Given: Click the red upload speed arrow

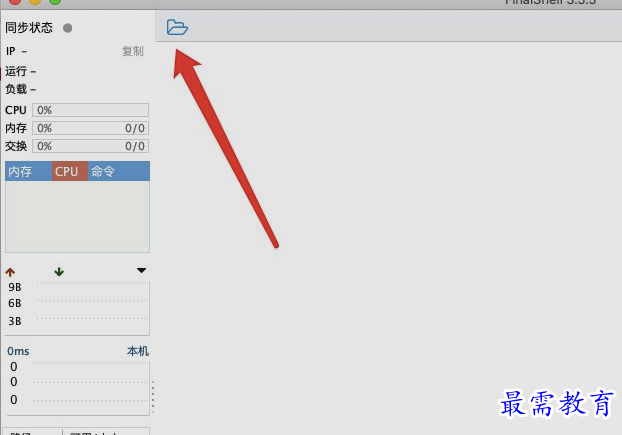Looking at the screenshot, I should pyautogui.click(x=10, y=272).
